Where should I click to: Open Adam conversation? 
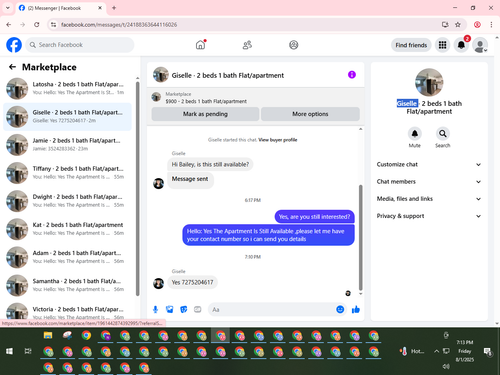pyautogui.click(x=68, y=257)
